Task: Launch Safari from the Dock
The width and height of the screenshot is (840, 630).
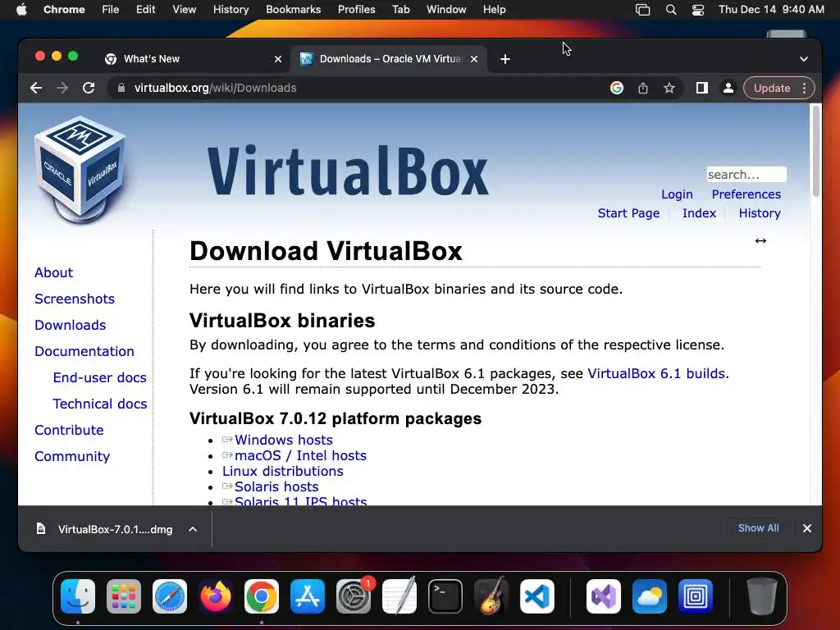Action: [x=170, y=596]
